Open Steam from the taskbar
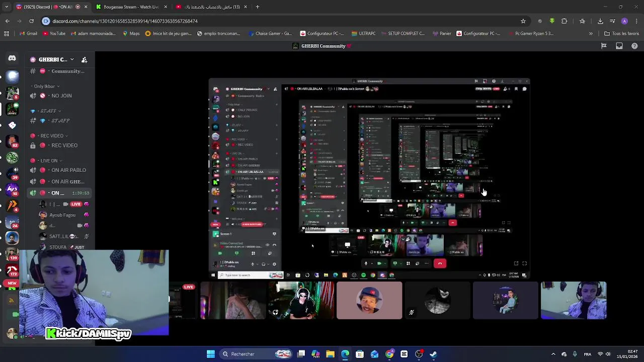The width and height of the screenshot is (644, 362). click(433, 354)
